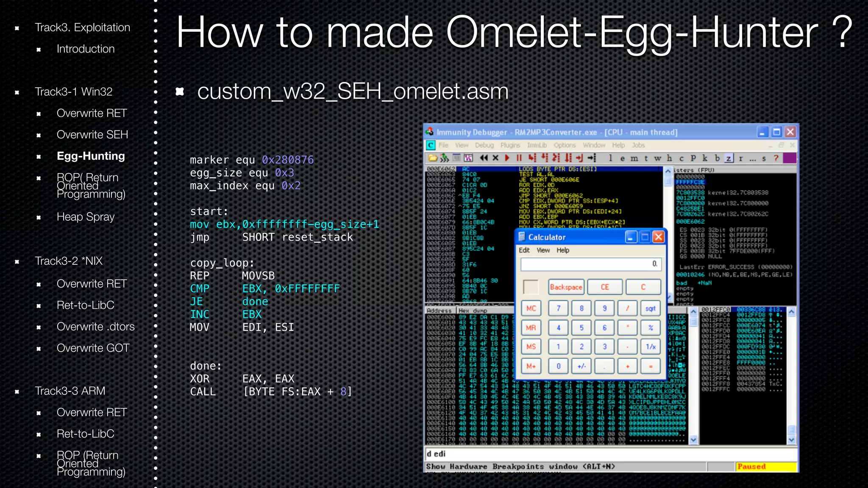
Task: Open the Jobs menu
Action: pos(638,145)
